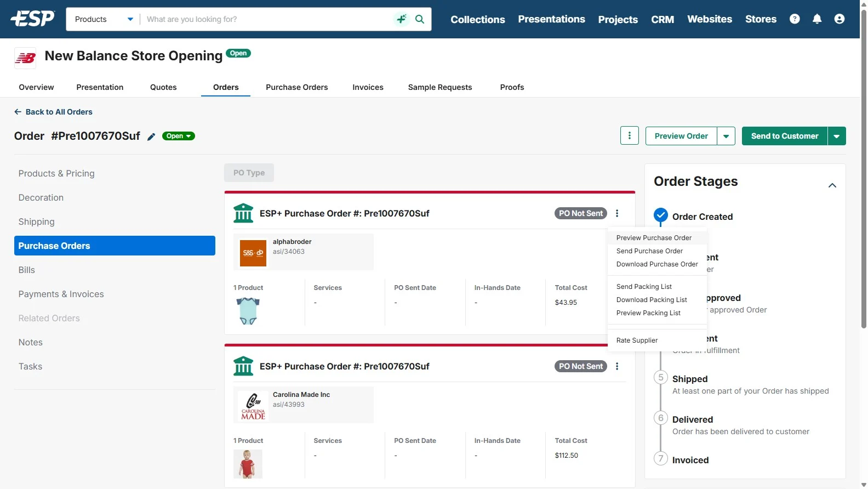Switch to the Invoices tab
The height and width of the screenshot is (489, 868).
coord(368,87)
